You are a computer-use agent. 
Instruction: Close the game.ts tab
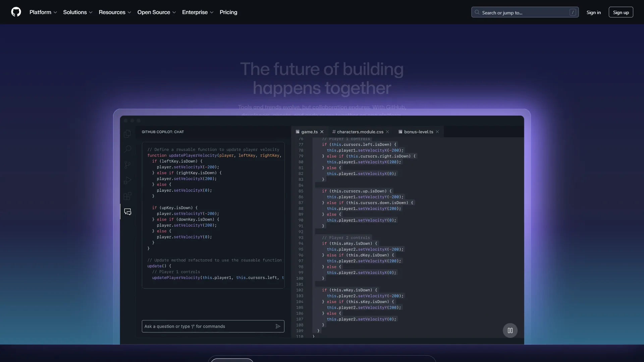[322, 132]
